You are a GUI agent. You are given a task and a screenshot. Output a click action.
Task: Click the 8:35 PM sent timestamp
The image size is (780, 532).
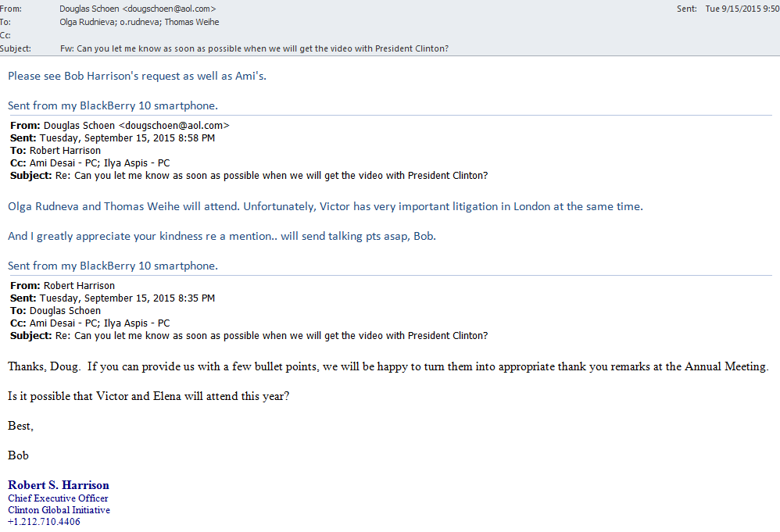point(127,298)
